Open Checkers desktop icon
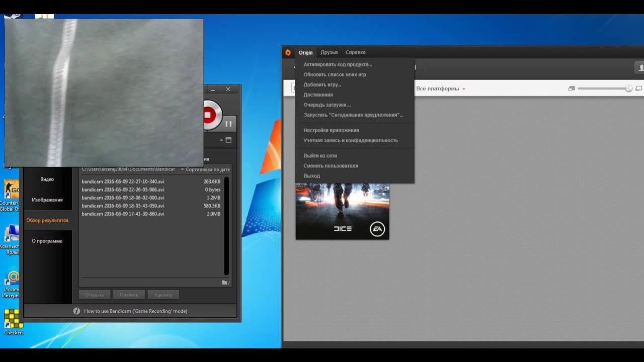Viewport: 644px width, 362px height. (14, 322)
